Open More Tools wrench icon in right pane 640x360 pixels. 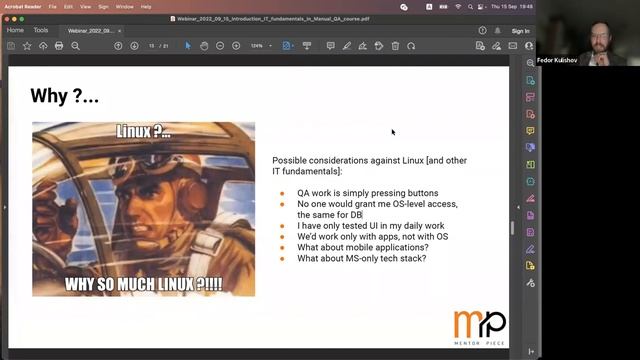[530, 282]
